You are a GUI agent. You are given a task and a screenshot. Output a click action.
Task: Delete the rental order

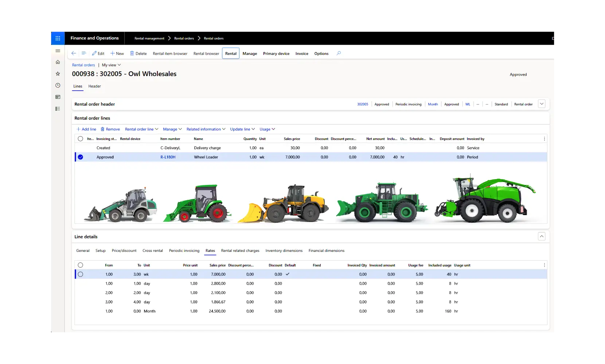pos(138,54)
